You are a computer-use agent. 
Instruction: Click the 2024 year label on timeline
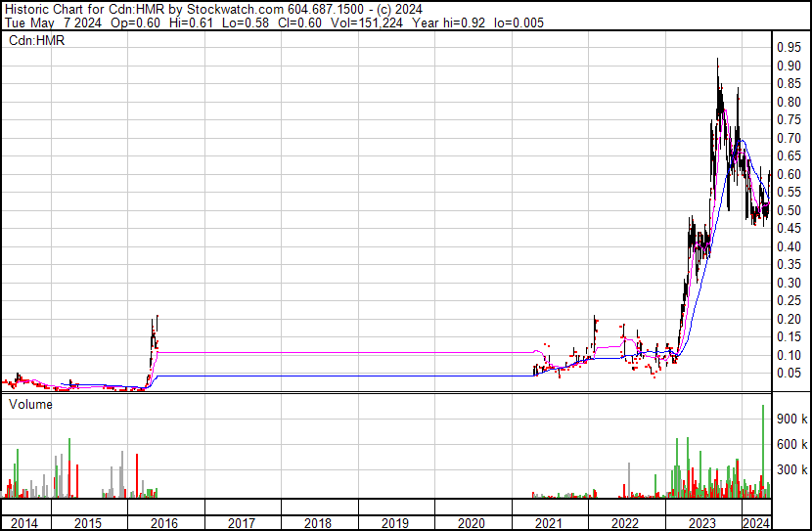(754, 523)
